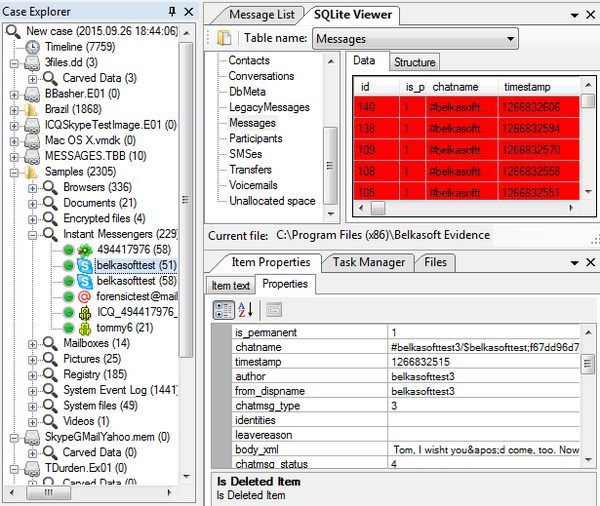
Task: Select the row with id 140
Action: coord(466,107)
